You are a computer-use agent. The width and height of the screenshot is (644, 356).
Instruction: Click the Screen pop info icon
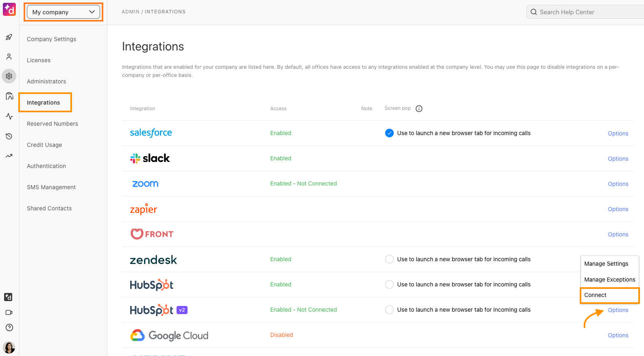419,109
